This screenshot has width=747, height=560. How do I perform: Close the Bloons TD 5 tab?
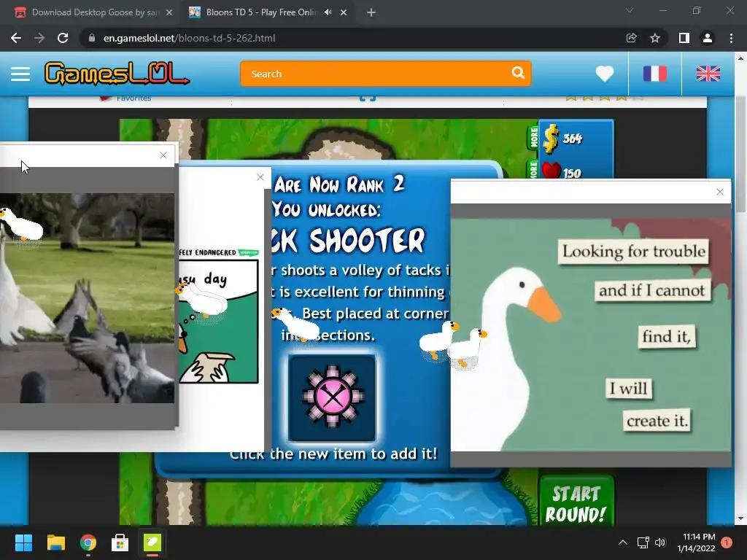point(344,12)
